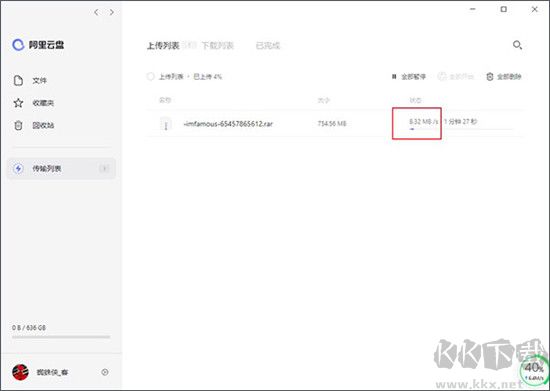
Task: Delete all uploads with 全部删除
Action: [504, 76]
